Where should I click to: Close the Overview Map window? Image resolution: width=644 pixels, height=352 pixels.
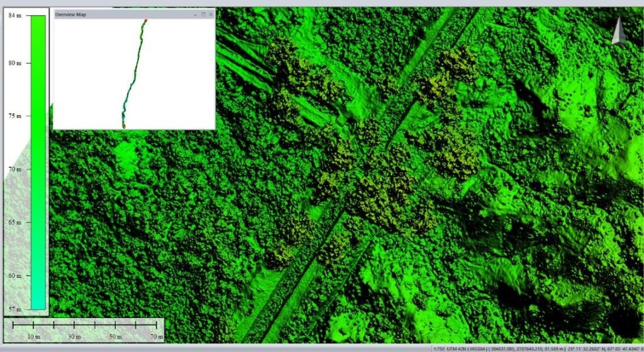pyautogui.click(x=211, y=14)
